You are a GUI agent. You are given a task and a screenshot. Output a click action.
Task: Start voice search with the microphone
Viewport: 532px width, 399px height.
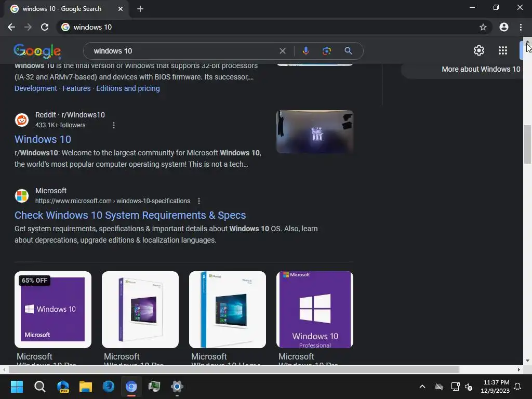(305, 51)
